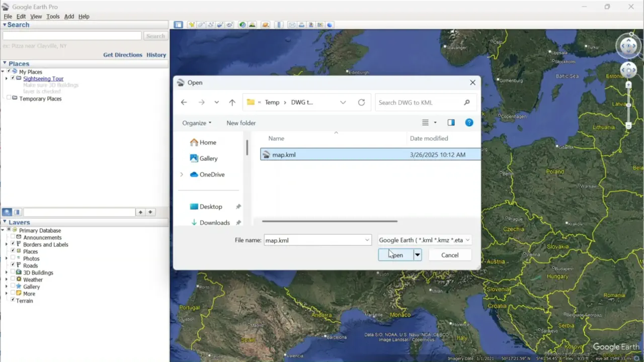644x362 pixels.
Task: Click the blue Help question mark icon
Action: click(x=469, y=123)
